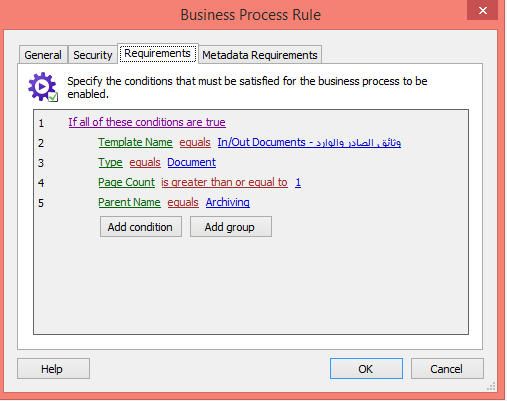Click 'If all of these conditions are true' link
The height and width of the screenshot is (401, 507).
point(147,122)
